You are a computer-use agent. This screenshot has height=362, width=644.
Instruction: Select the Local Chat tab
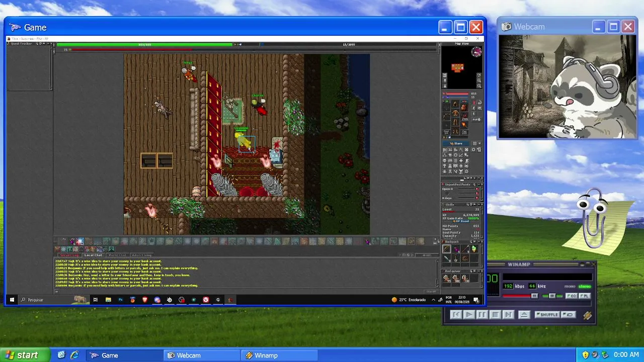93,255
